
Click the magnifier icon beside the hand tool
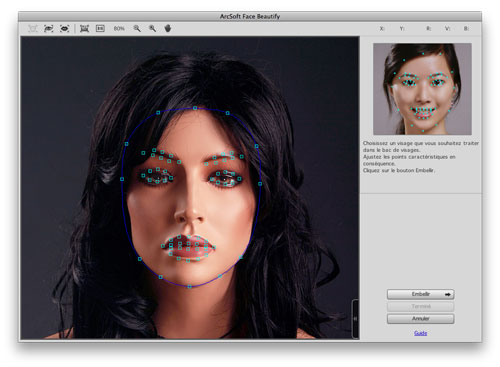tap(152, 29)
